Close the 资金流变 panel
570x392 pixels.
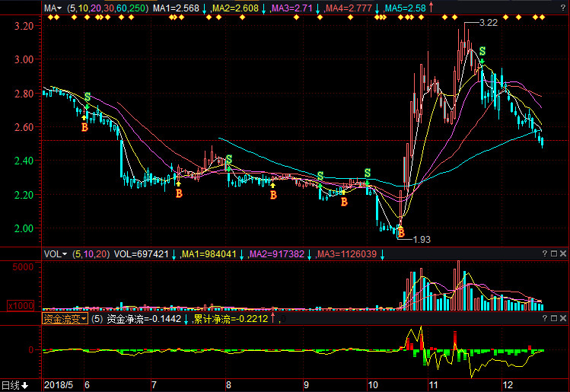563,318
